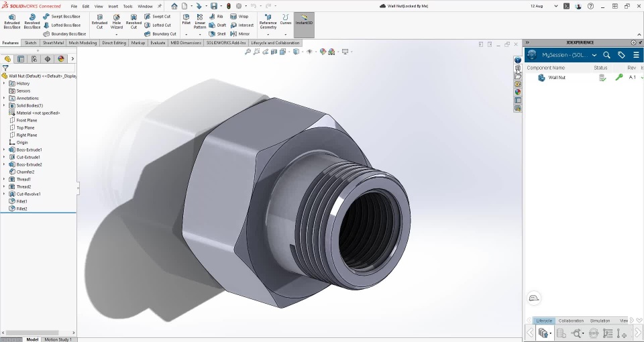Select the Mirror feature tool
644x342 pixels.
coord(240,34)
